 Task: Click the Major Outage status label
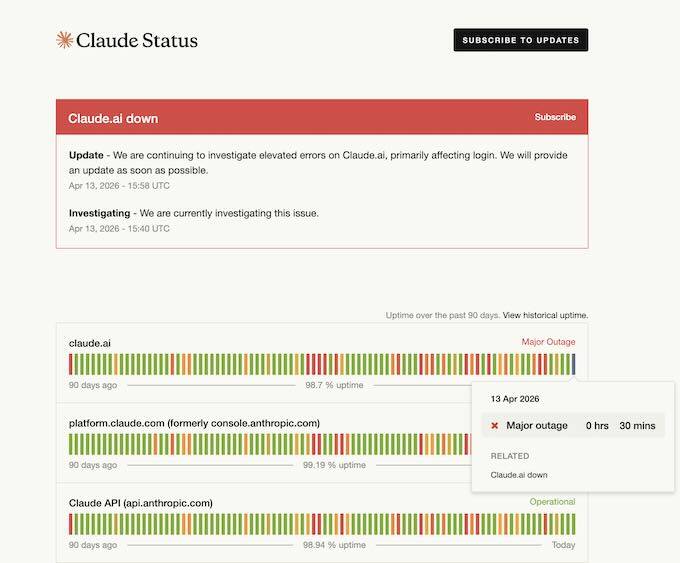[x=548, y=342]
